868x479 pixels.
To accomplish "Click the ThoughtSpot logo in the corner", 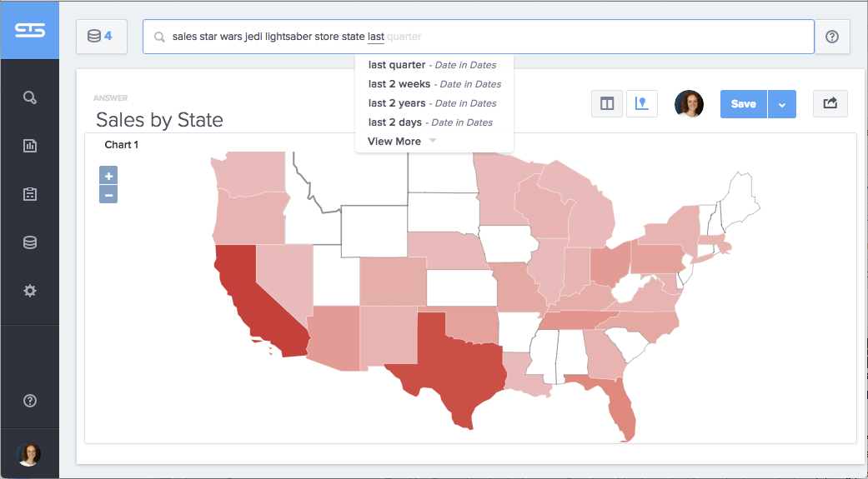I will tap(29, 30).
